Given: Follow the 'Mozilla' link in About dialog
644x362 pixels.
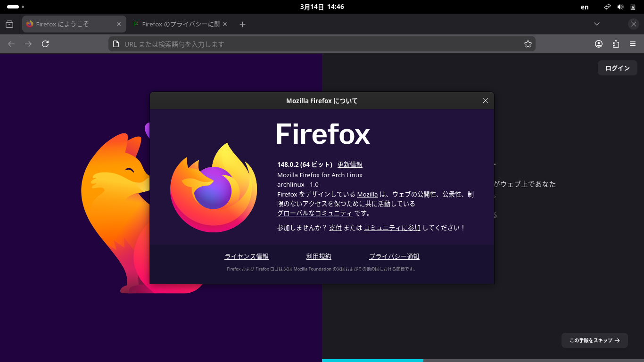Looking at the screenshot, I should pyautogui.click(x=367, y=194).
